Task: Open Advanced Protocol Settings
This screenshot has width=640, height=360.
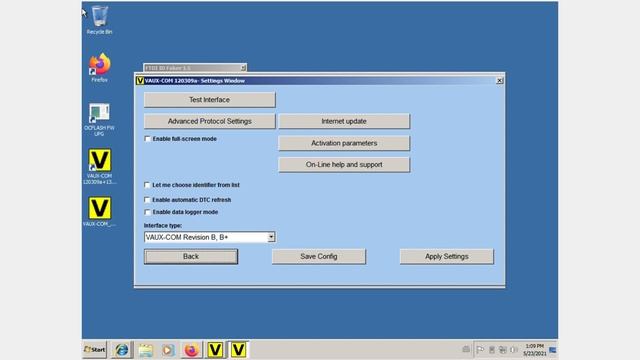Action: (x=210, y=121)
